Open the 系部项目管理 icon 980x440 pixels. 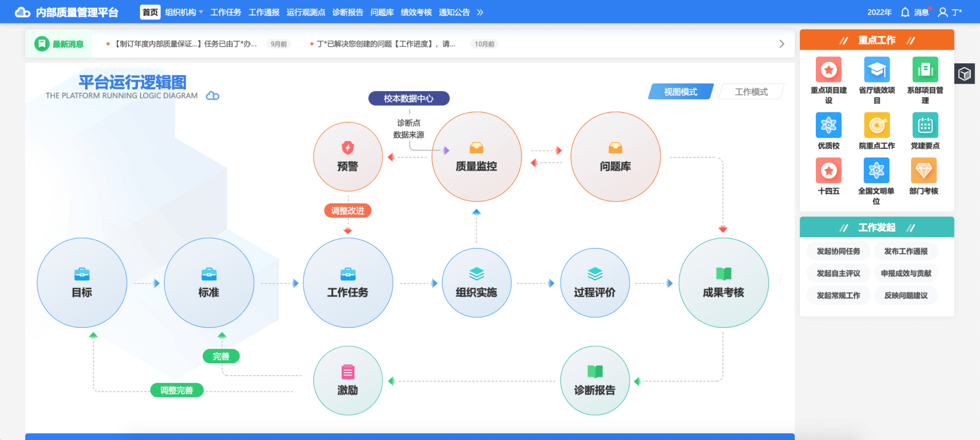[925, 70]
